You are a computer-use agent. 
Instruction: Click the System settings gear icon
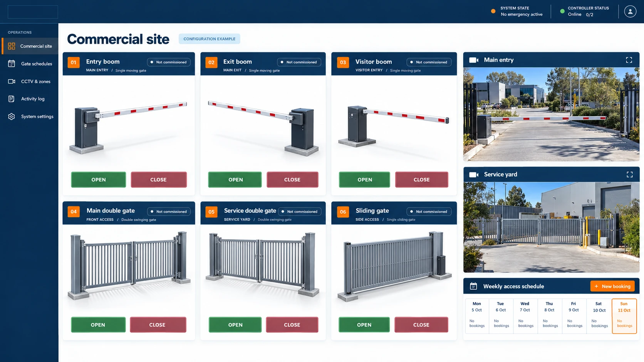tap(12, 117)
